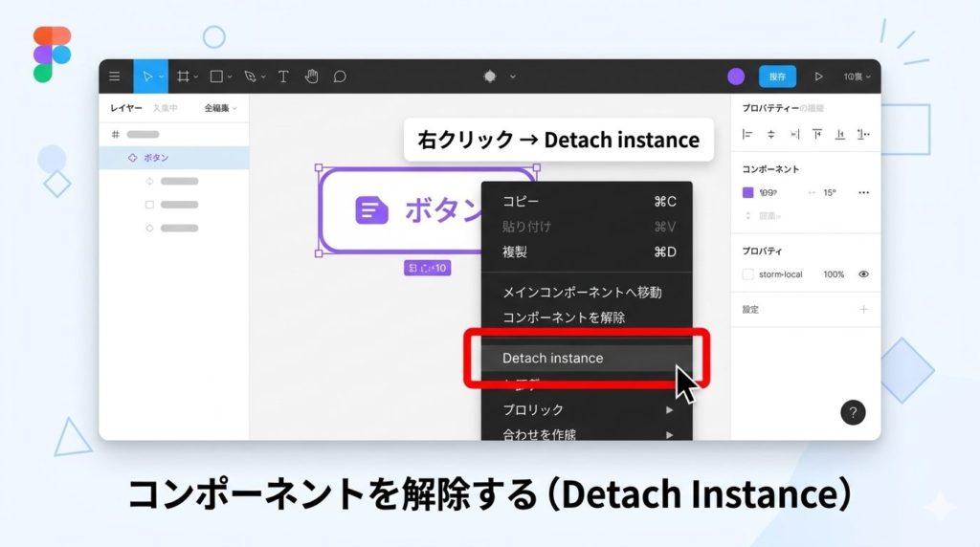Open the zoom level dropdown
This screenshot has width=980, height=547.
pyautogui.click(x=857, y=77)
